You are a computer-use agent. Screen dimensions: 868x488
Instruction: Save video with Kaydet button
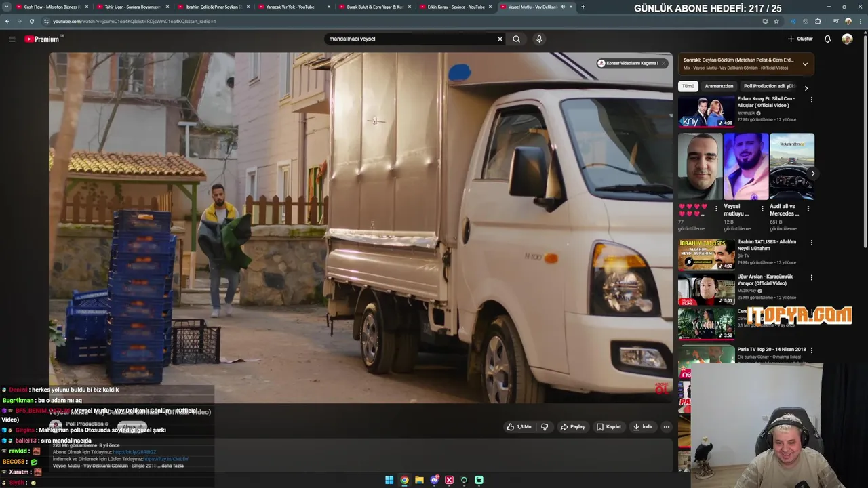point(609,427)
